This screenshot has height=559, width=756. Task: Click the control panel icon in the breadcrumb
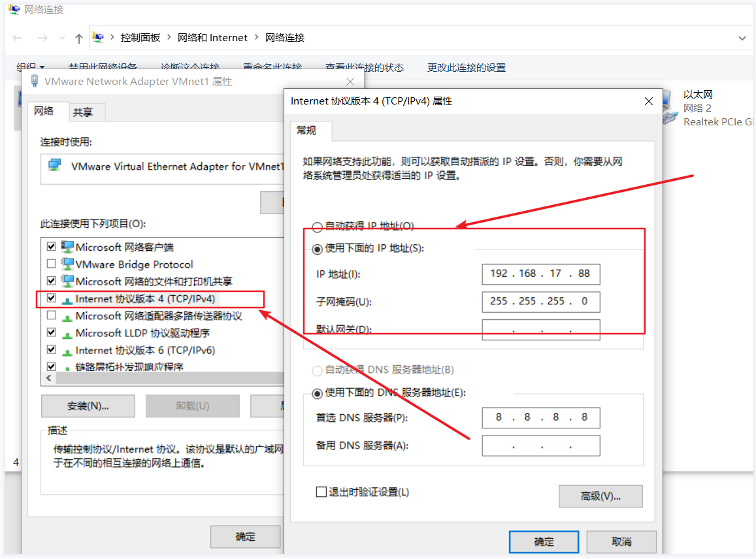click(99, 37)
